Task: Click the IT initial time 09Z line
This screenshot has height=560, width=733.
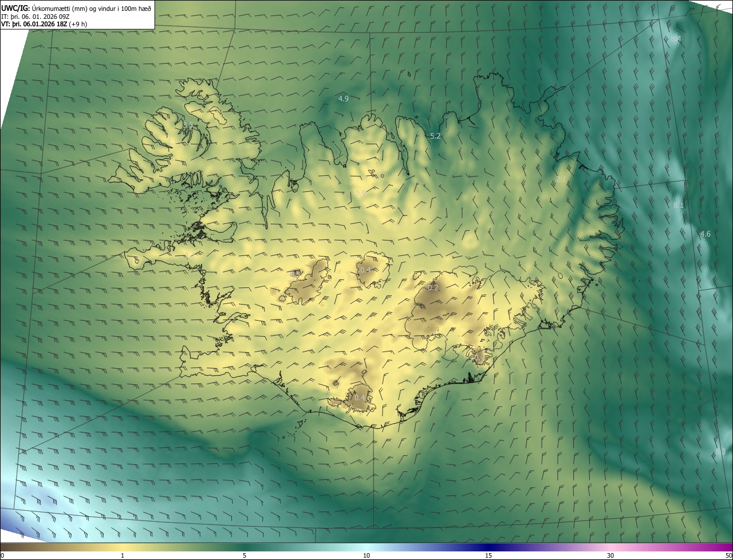Action: [x=36, y=17]
